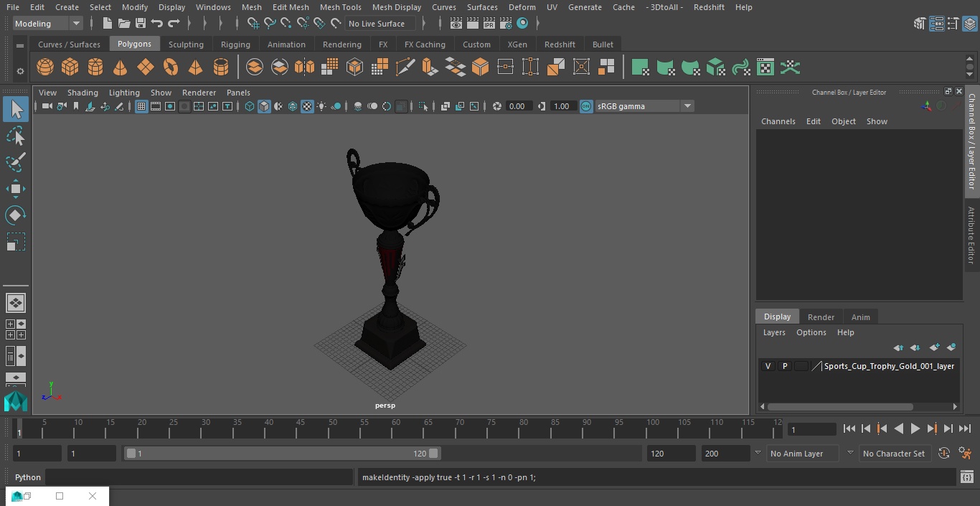980x506 pixels.
Task: Toggle visibility V of Sports_Cup_Trophy_Gold_001_layer
Action: tap(768, 366)
